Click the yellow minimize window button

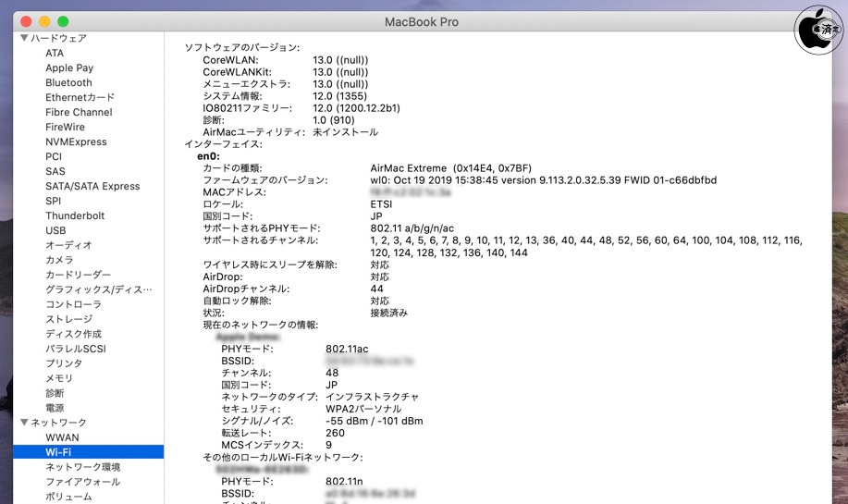tap(44, 21)
